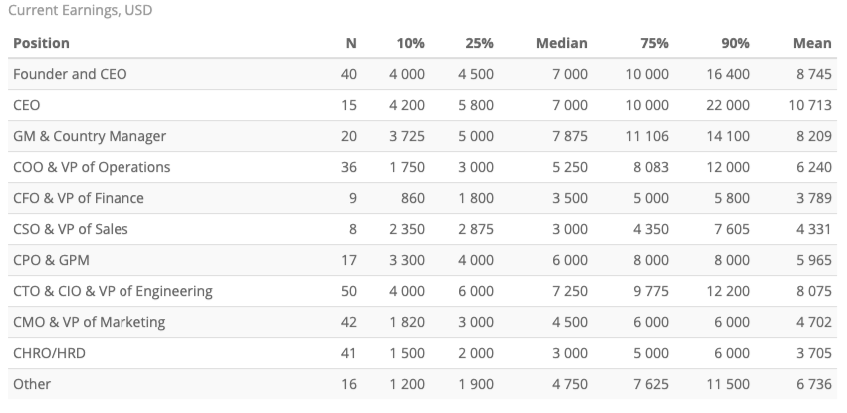
Task: Select the 90% column header
Action: (736, 43)
